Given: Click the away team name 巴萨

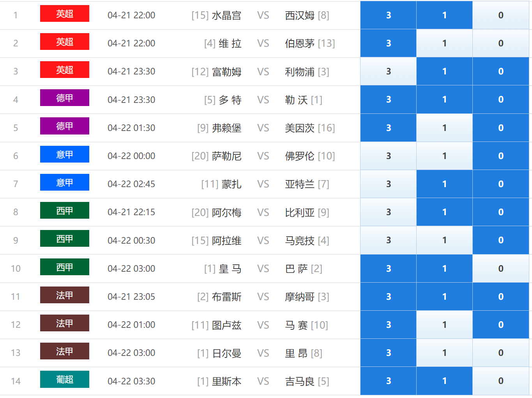Looking at the screenshot, I should pos(296,269).
